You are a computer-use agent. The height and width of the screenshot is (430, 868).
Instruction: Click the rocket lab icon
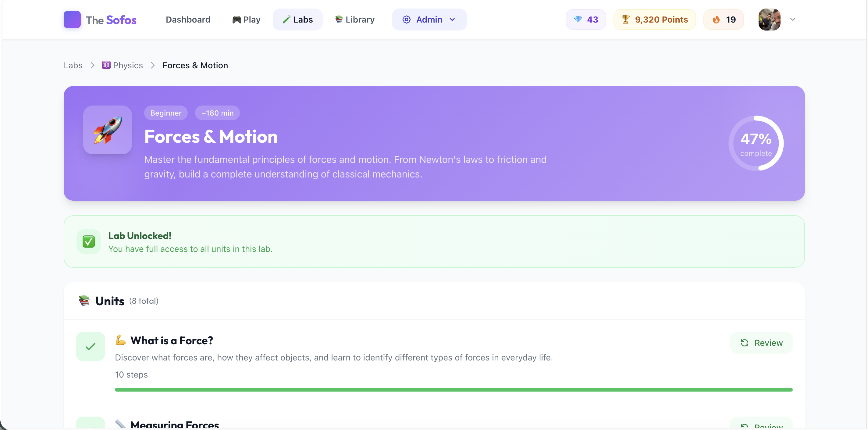(x=108, y=130)
